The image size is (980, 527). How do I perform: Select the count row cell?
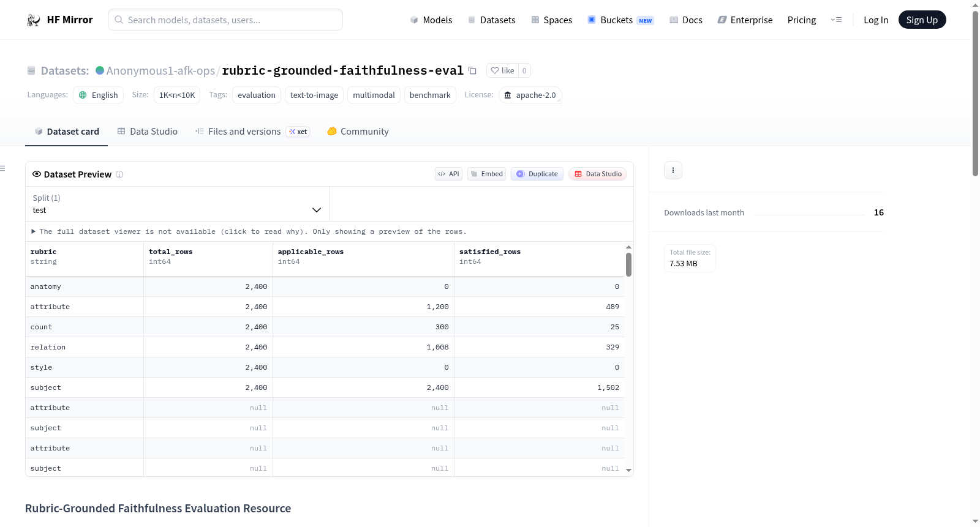85,327
